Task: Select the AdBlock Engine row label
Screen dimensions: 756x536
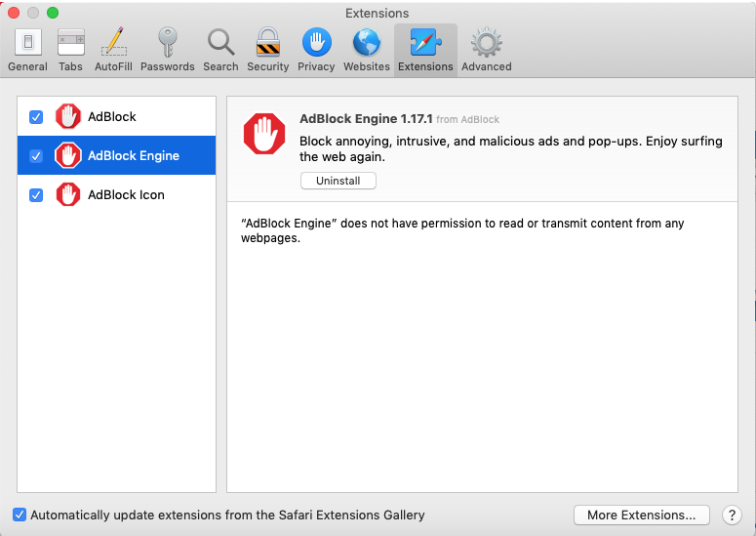Action: (134, 156)
